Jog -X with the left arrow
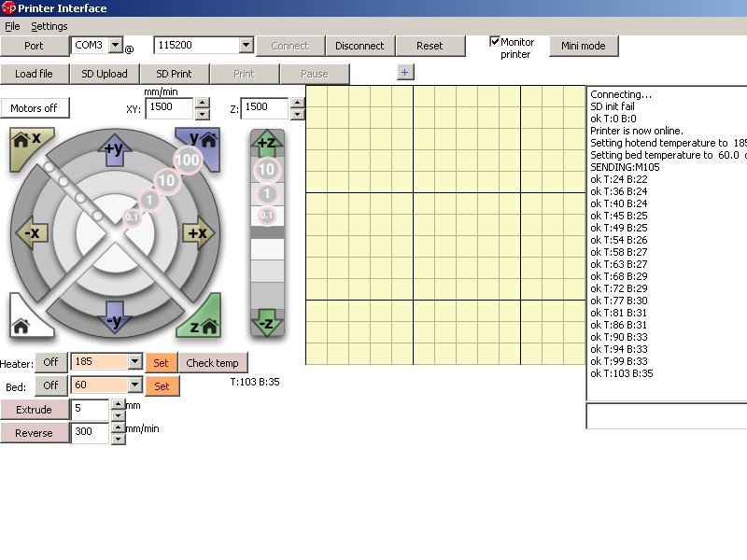Screen dimensions: 747x560 (x=32, y=232)
